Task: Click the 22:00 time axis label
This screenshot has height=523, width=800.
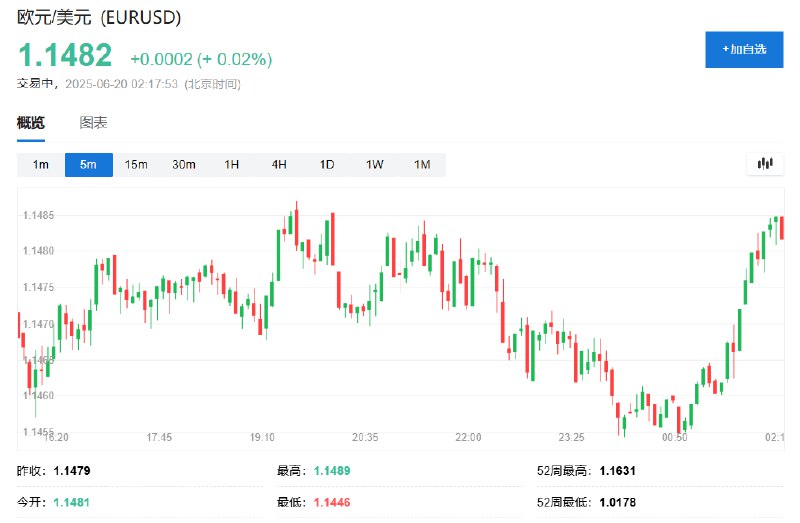Action: click(x=468, y=437)
